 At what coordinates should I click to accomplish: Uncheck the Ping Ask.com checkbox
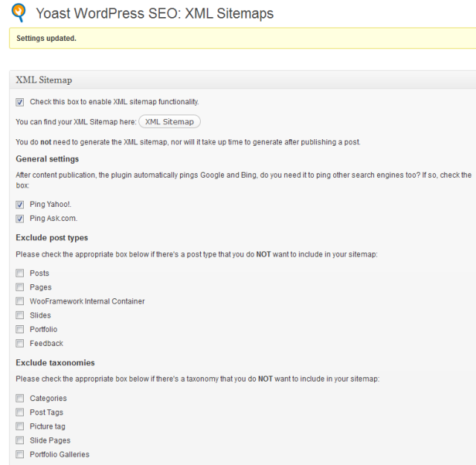20,219
